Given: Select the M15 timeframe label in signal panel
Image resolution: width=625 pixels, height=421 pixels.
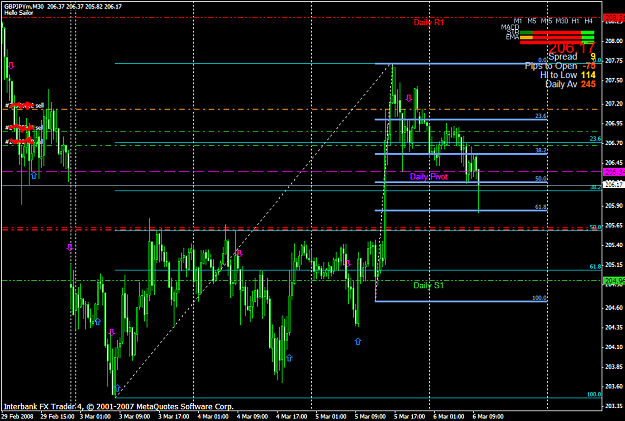Looking at the screenshot, I should click(546, 21).
